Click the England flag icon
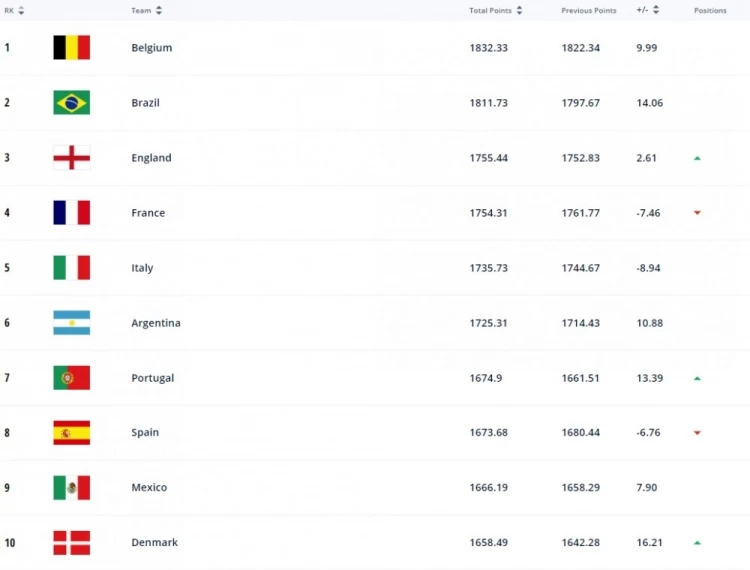 [x=71, y=158]
